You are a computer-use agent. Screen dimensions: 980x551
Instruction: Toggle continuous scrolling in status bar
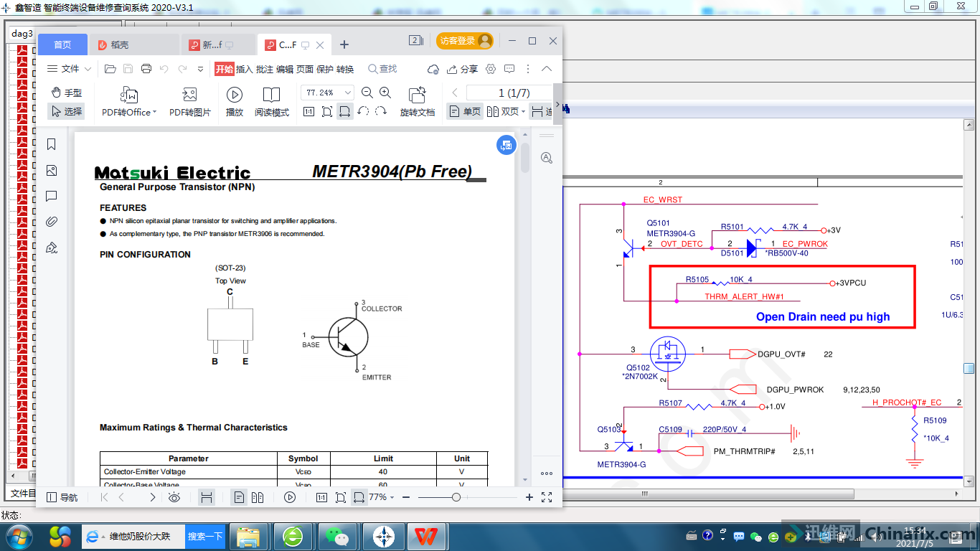point(207,497)
